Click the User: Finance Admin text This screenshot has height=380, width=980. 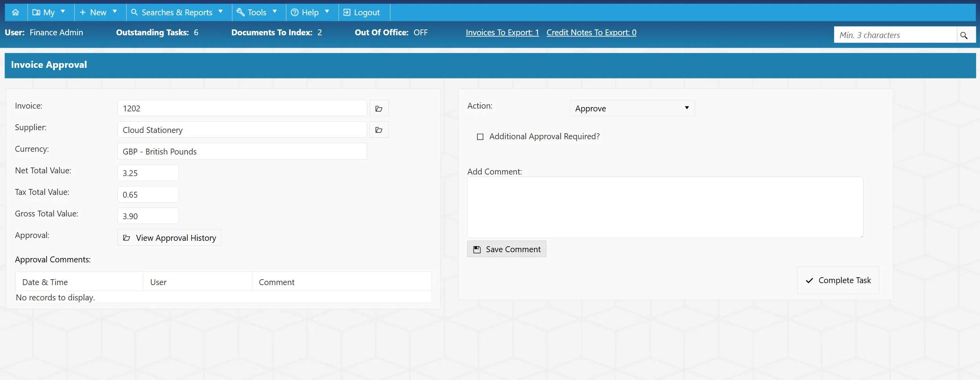(x=44, y=33)
